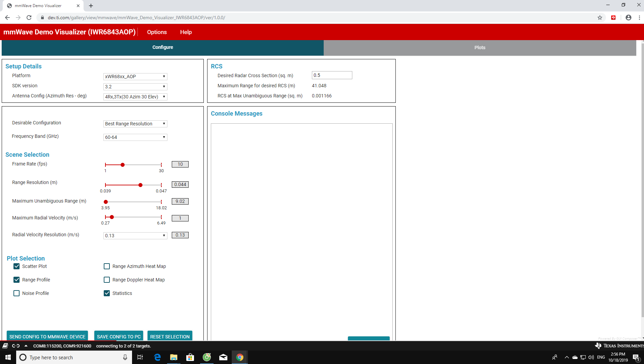Click Maximum Radial Velocity slider handle
This screenshot has height=364, width=644.
click(x=112, y=217)
